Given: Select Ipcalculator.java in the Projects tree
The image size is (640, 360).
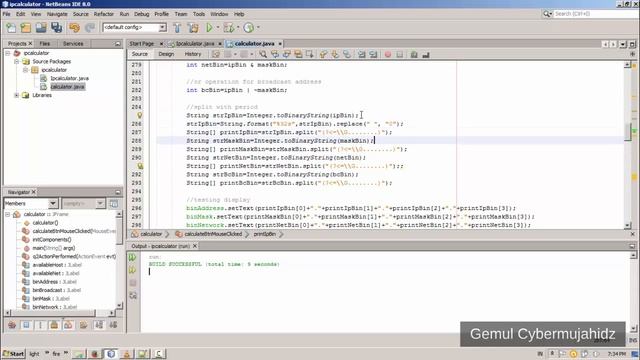Looking at the screenshot, I should tap(69, 78).
